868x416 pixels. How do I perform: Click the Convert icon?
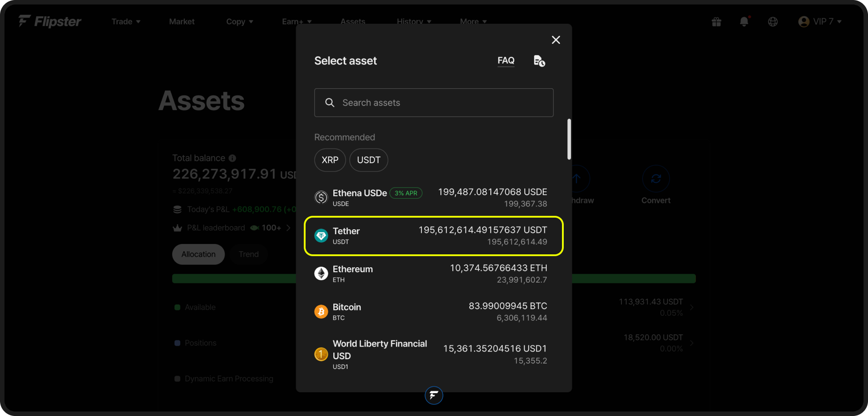click(656, 179)
